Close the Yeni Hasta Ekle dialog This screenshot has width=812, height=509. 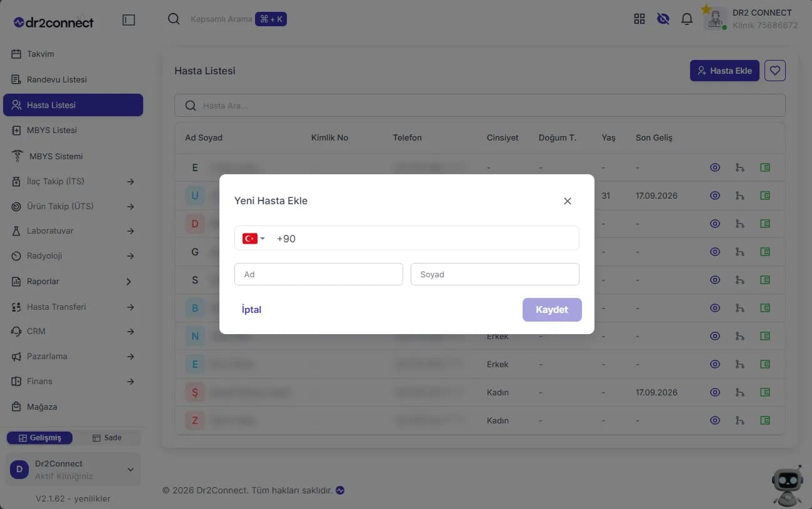568,201
